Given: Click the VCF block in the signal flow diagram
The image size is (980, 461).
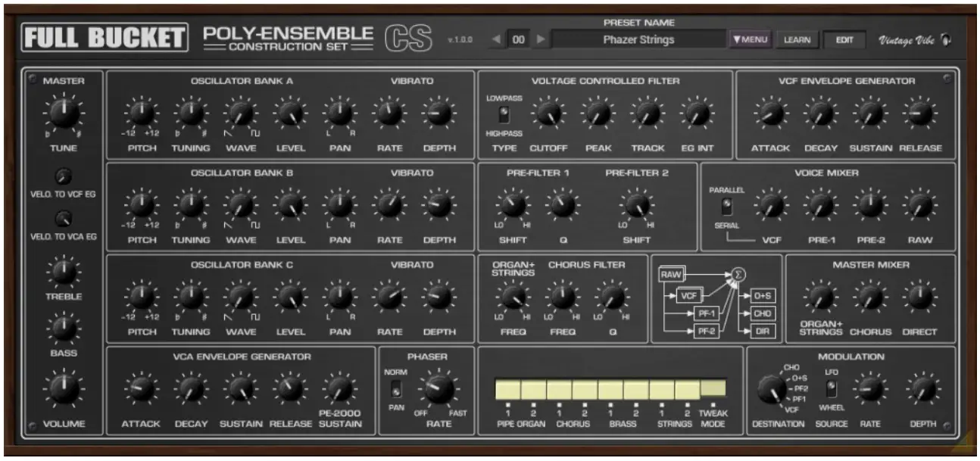Looking at the screenshot, I should (x=689, y=294).
